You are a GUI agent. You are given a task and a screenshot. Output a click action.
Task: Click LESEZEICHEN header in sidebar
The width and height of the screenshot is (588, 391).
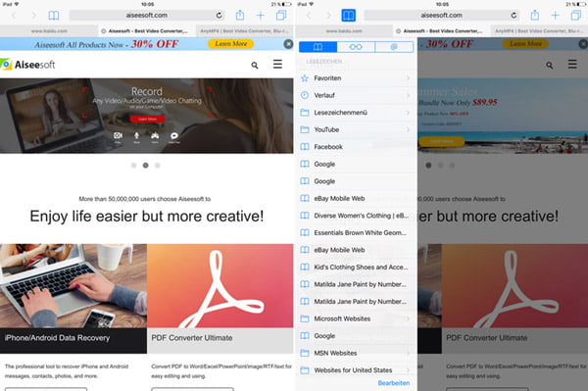click(x=324, y=61)
